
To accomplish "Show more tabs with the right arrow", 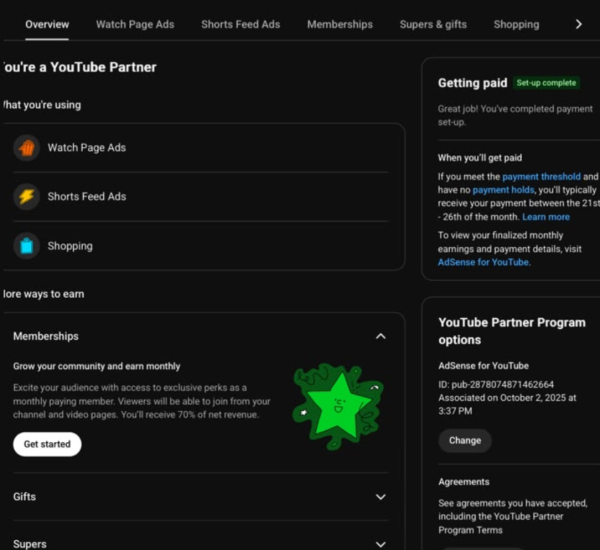I will (579, 24).
